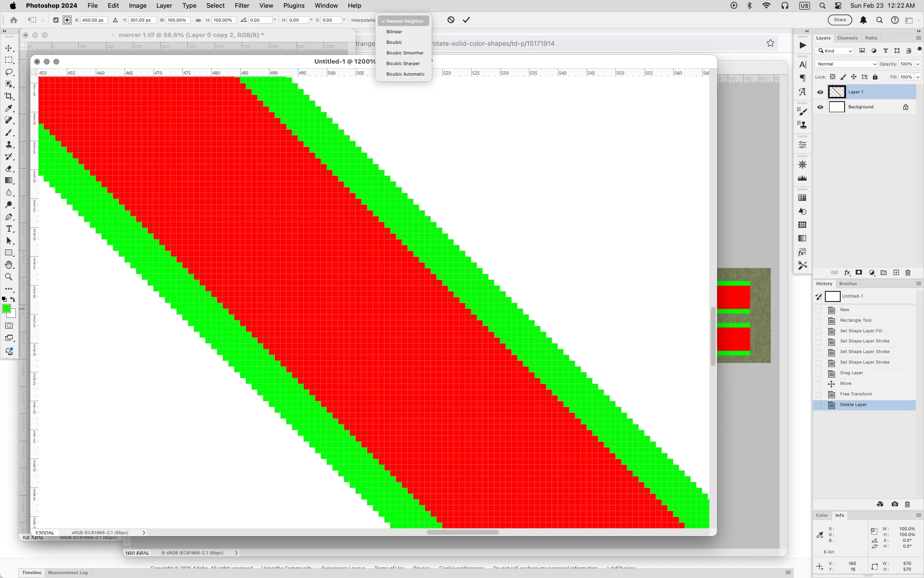The height and width of the screenshot is (578, 924).
Task: Select the Crop tool
Action: click(9, 96)
